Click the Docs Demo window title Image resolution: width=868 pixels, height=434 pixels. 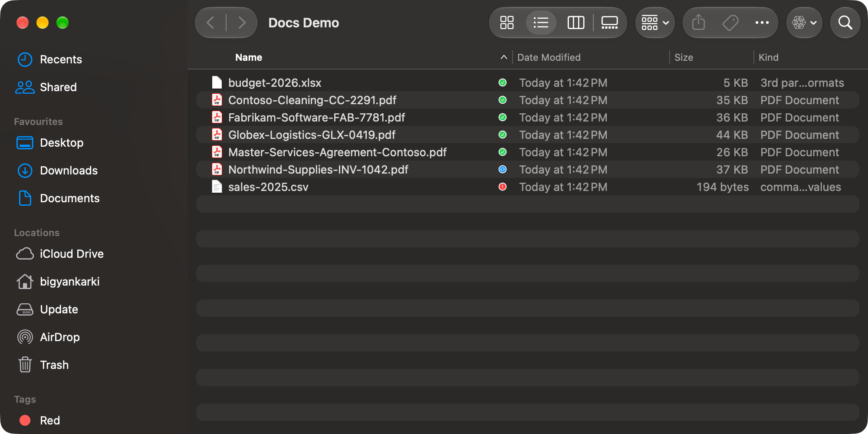(304, 23)
